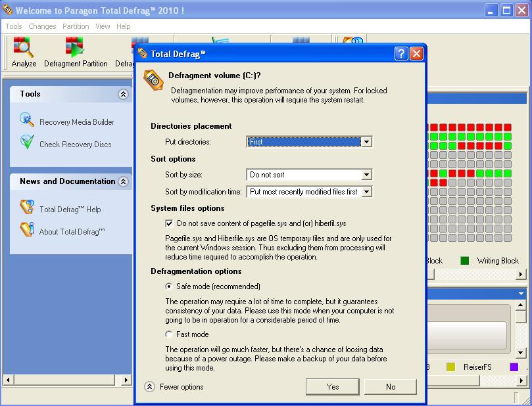Open the Partition menu

click(76, 26)
